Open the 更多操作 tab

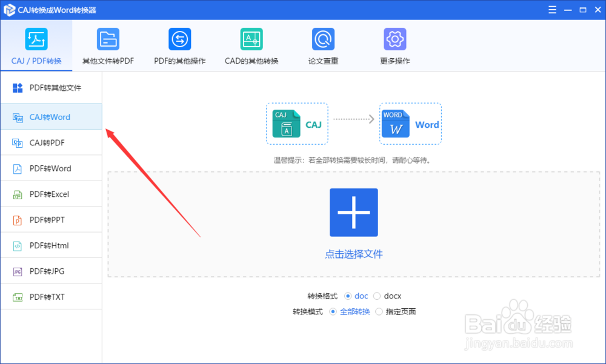point(395,45)
